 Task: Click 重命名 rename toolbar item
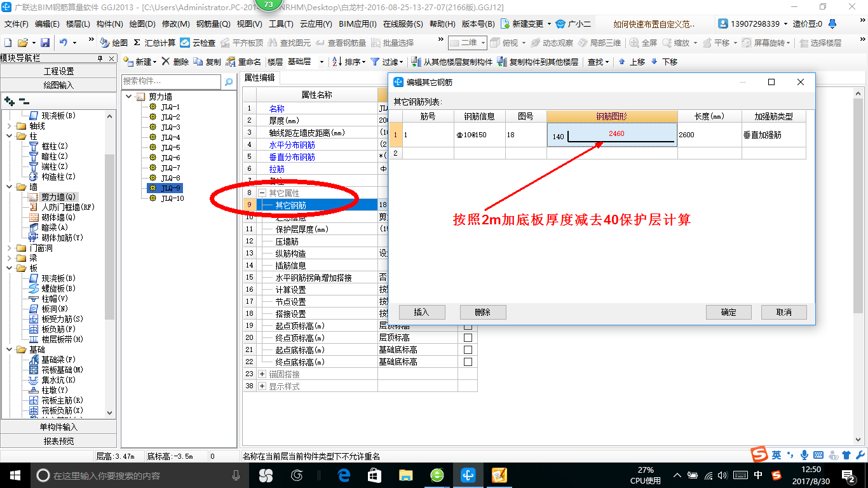[x=244, y=62]
